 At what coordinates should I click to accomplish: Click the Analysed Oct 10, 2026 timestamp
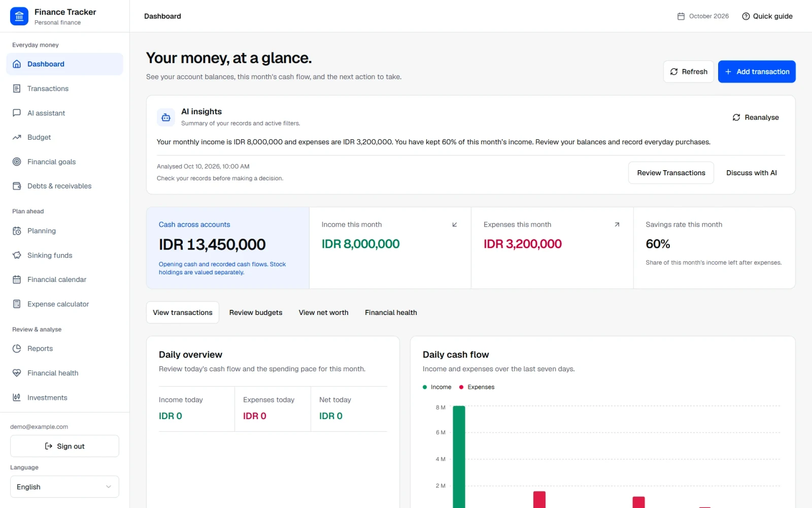click(203, 167)
